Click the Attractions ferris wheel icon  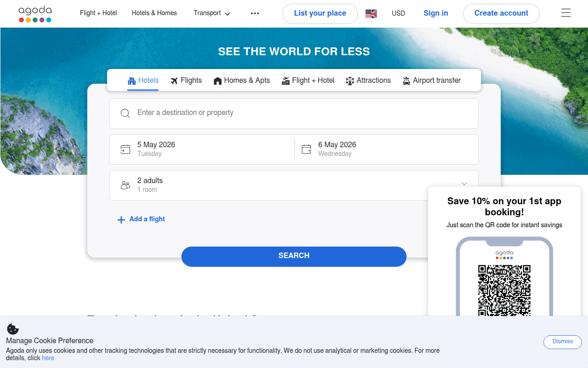coord(350,80)
